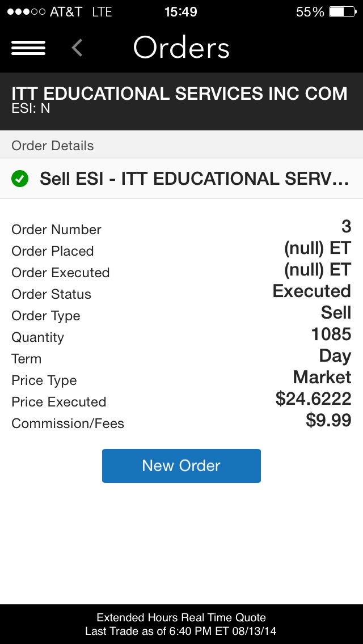The height and width of the screenshot is (644, 363).
Task: Tap the Order Details section header
Action: point(53,146)
